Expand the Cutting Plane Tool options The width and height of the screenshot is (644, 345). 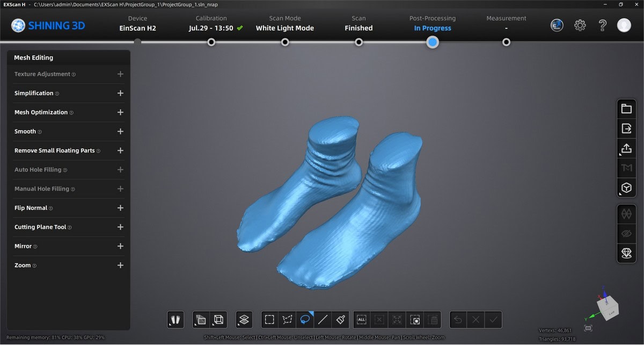coord(120,227)
